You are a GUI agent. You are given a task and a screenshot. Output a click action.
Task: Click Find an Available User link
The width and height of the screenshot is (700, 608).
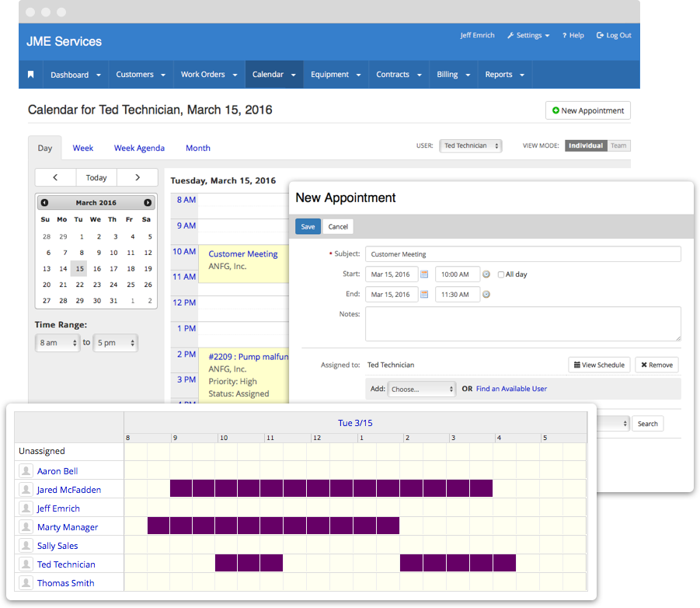pos(511,389)
